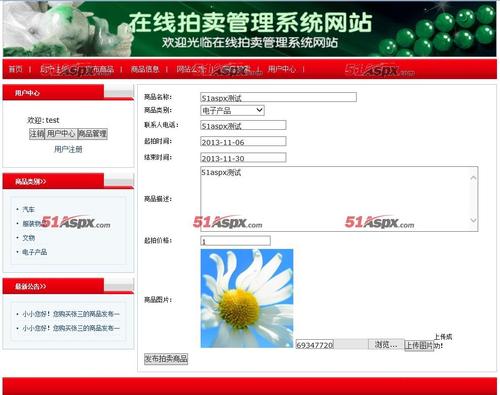Click the 发布拍卖商品 submit button

[x=166, y=359]
